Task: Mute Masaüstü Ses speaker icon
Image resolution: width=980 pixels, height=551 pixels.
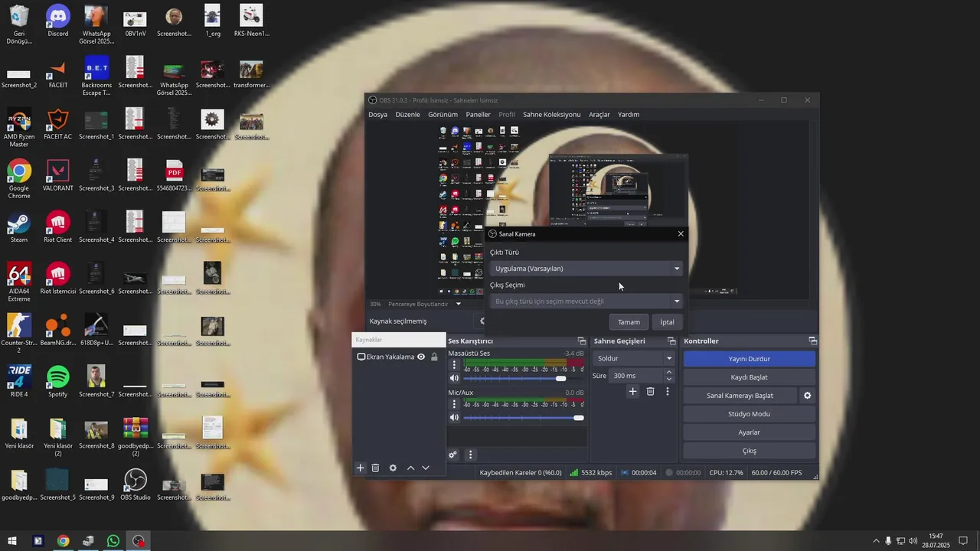Action: tap(454, 378)
